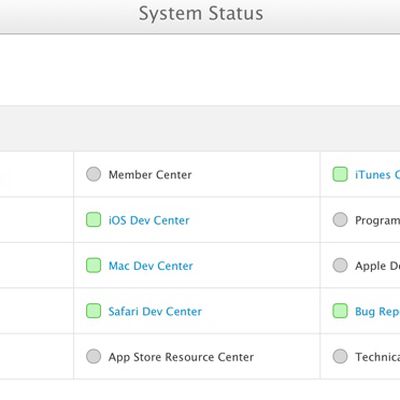Select the Program text in the right column
This screenshot has width=400, height=400.
377,221
